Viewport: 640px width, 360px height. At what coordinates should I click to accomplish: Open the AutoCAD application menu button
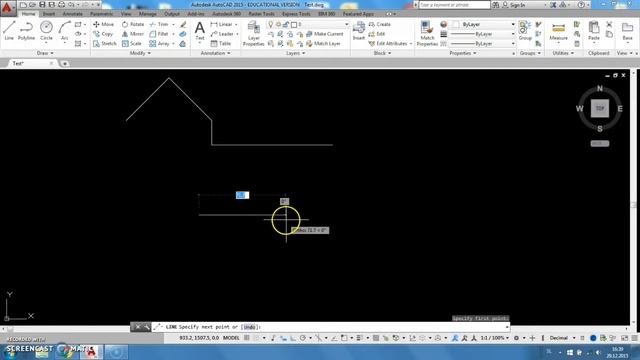click(7, 7)
